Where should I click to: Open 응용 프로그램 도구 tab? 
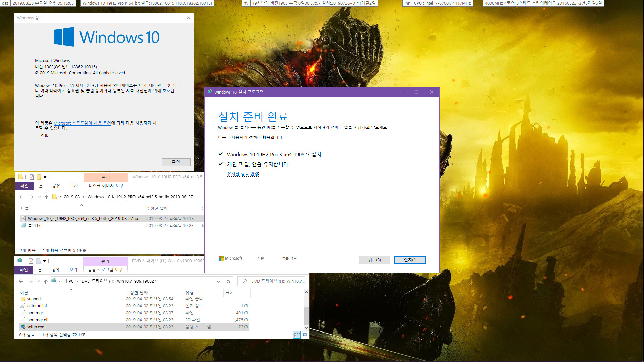[x=105, y=270]
